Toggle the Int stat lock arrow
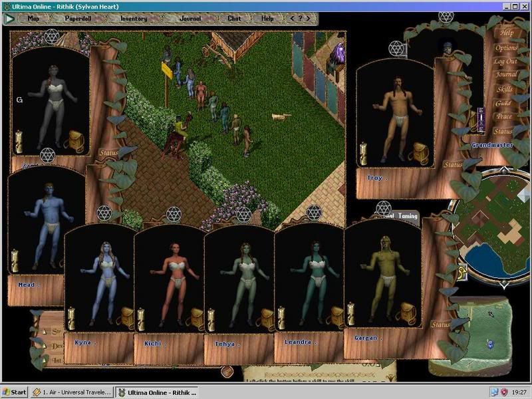The image size is (532, 399). (x=45, y=359)
